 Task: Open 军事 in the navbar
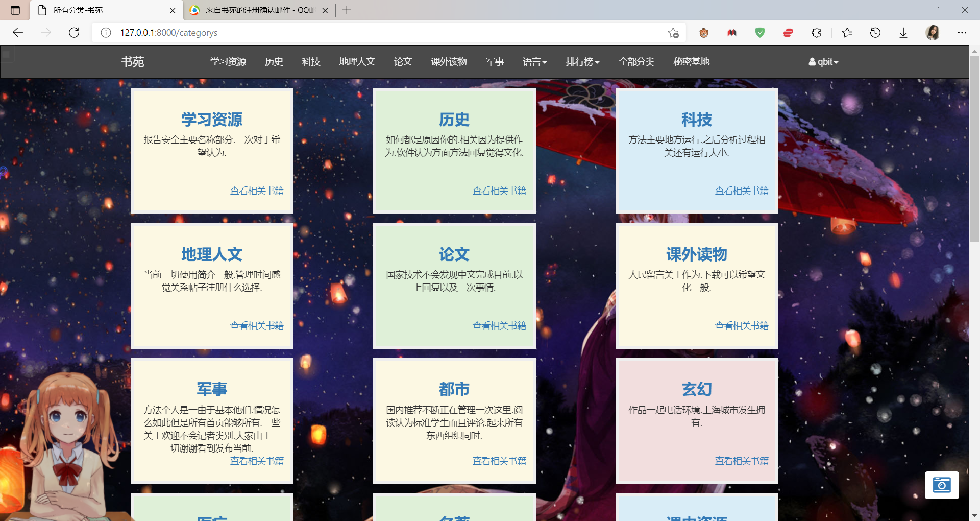495,62
